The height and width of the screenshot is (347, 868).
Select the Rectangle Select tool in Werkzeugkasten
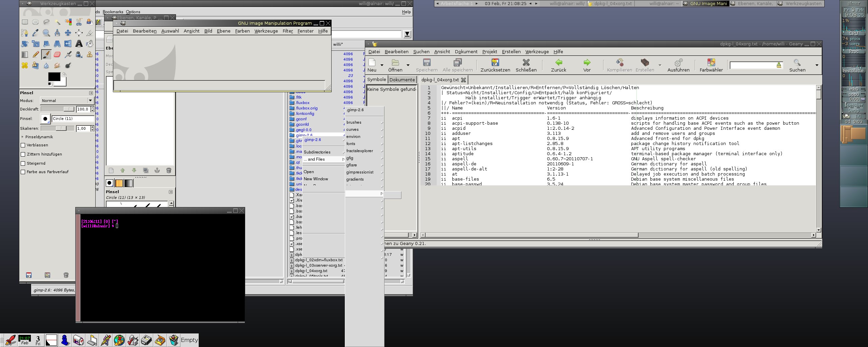tap(25, 22)
